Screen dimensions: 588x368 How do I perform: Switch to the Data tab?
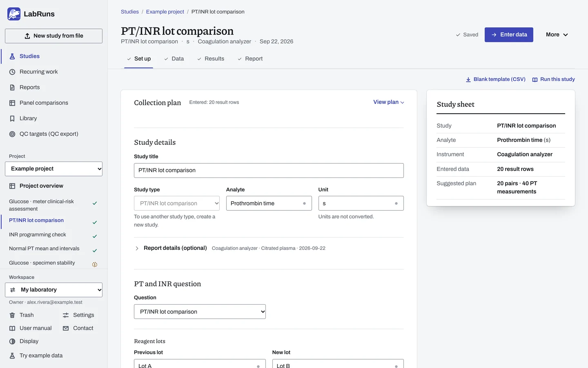pos(174,59)
